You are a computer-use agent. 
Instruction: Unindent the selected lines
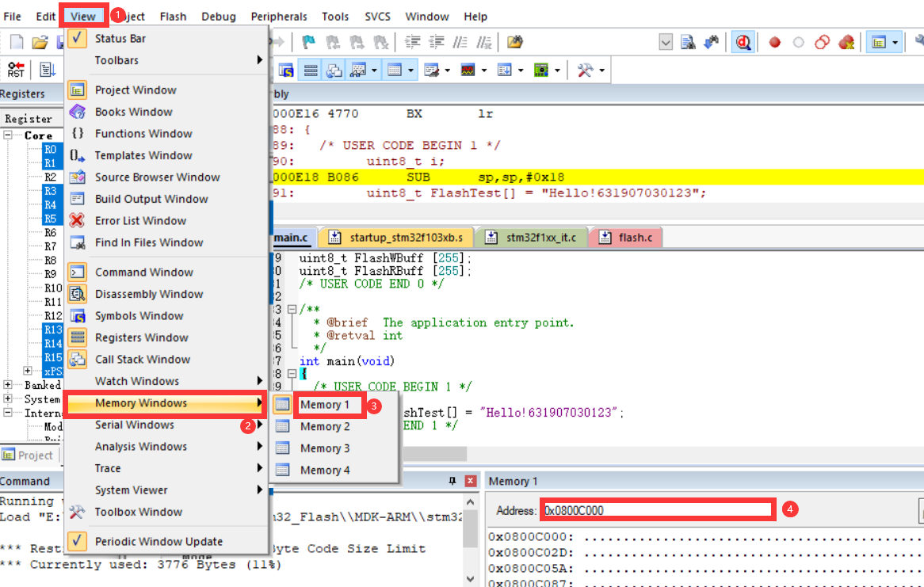(x=437, y=42)
